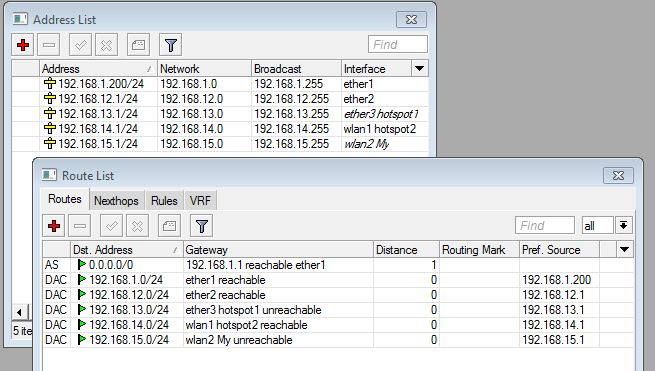Screen dimensions: 655x371
Task: Open the 'all' filter dropdown arrow
Action: click(x=624, y=226)
